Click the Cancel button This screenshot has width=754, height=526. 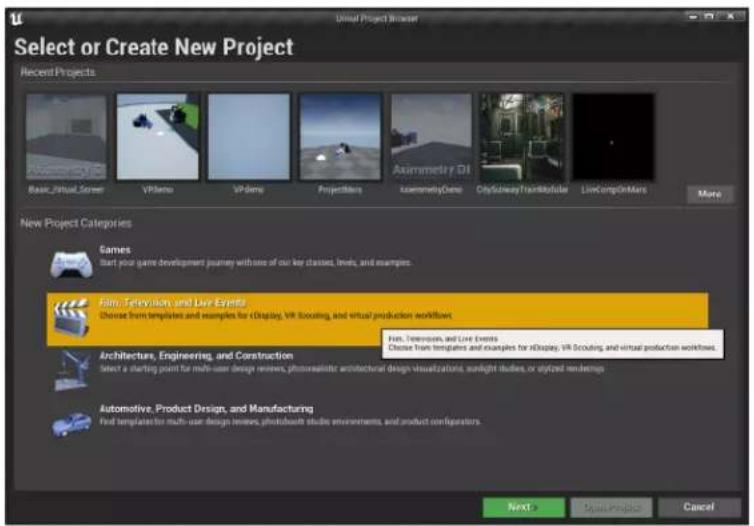[x=699, y=507]
